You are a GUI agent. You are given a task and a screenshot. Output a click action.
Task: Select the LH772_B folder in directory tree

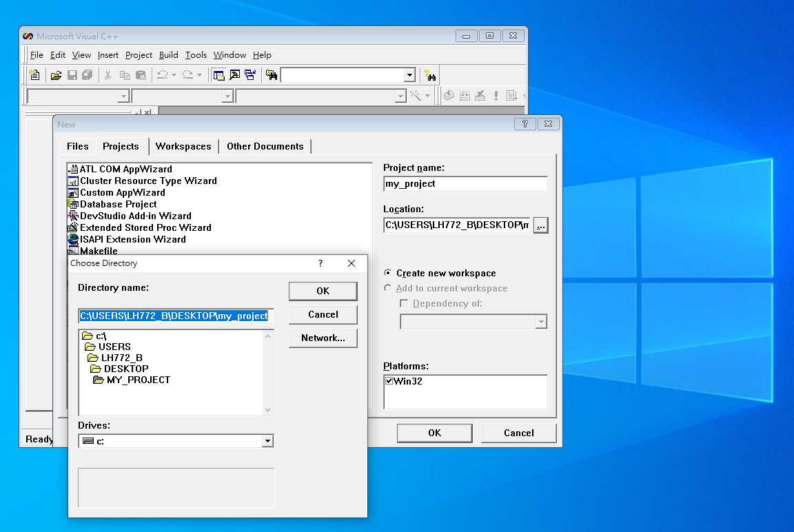[x=115, y=358]
